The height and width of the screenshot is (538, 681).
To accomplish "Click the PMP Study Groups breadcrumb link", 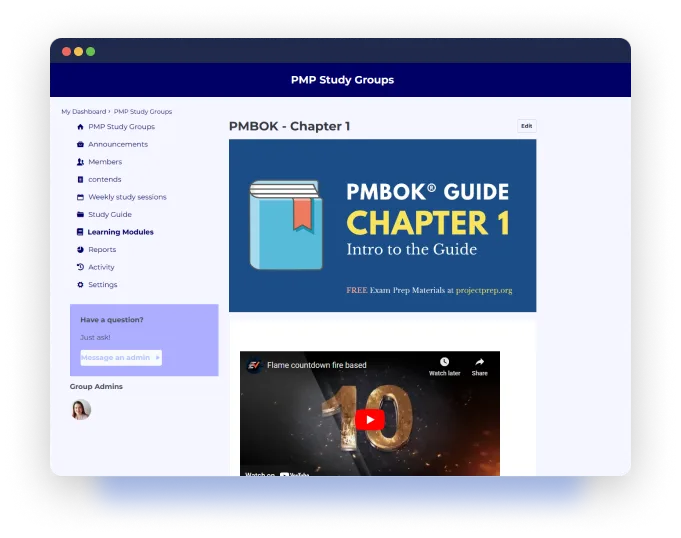I will pyautogui.click(x=143, y=112).
